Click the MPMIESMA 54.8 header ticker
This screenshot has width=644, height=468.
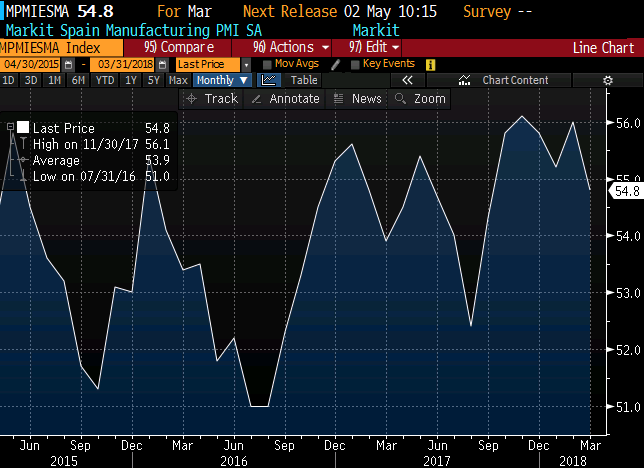[59, 12]
